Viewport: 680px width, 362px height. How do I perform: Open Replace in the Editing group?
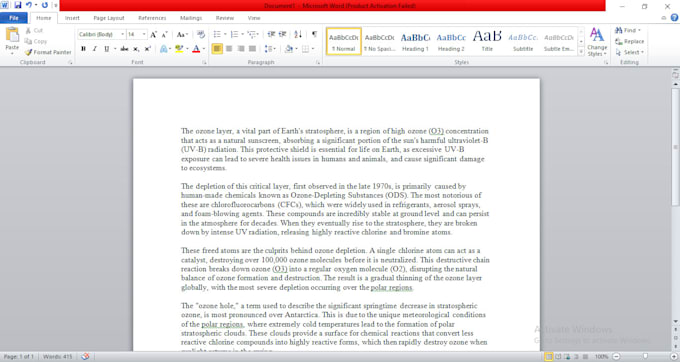coord(630,41)
